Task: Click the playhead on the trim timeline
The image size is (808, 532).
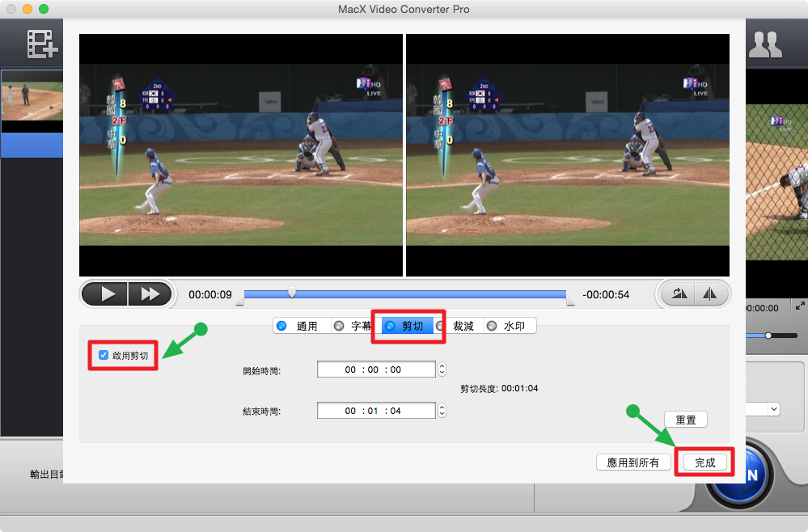Action: point(292,293)
